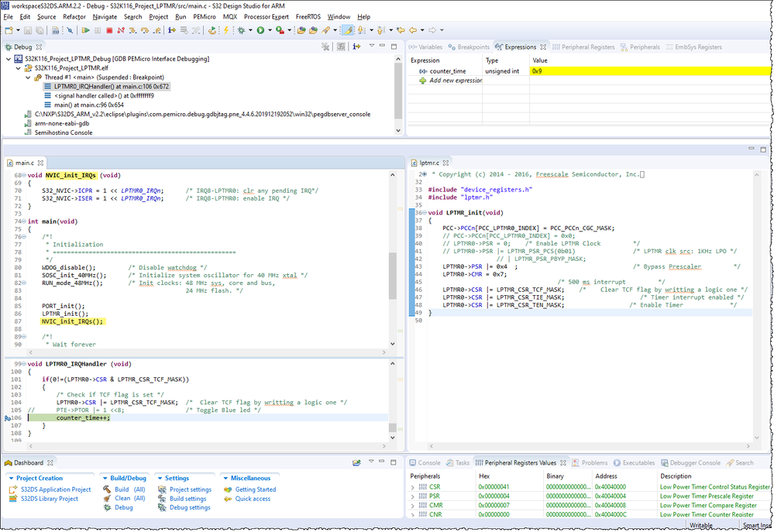Click the Resume debug execution icon
This screenshot has width=774, height=532.
coord(87,29)
